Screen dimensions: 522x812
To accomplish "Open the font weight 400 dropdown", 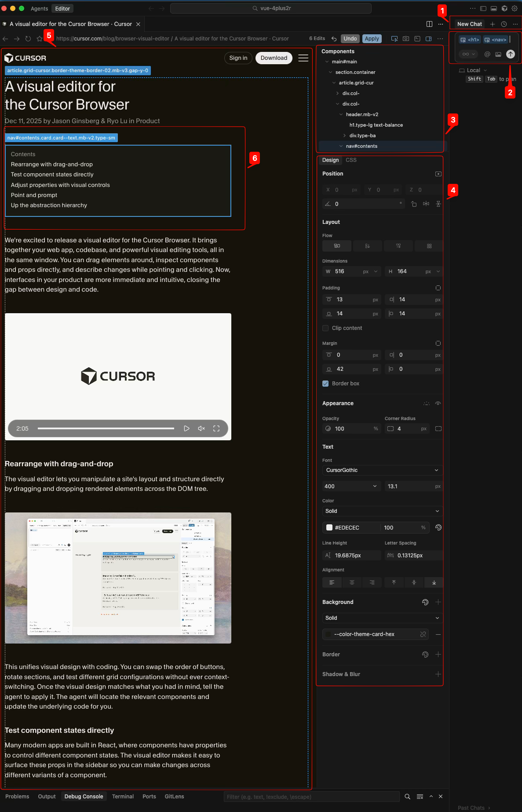I will (350, 486).
